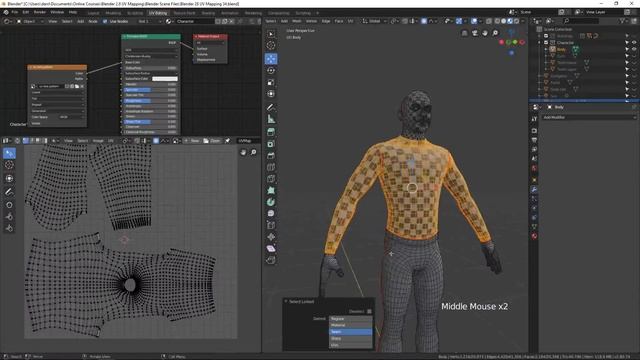Viewport: 640px width, 360px height.
Task: Open the UVMap selector dropdown in UV editor
Action: pos(248,141)
